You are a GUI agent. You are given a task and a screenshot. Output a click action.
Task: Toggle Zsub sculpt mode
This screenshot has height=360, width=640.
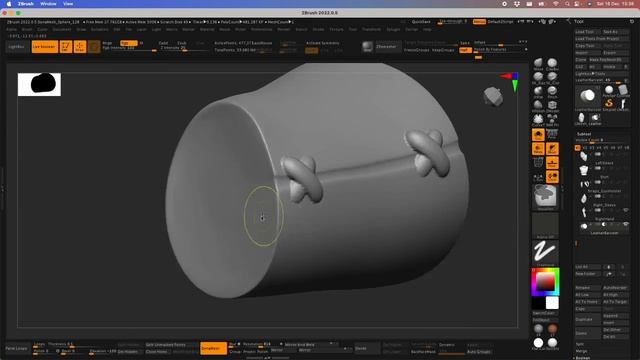[x=182, y=43]
